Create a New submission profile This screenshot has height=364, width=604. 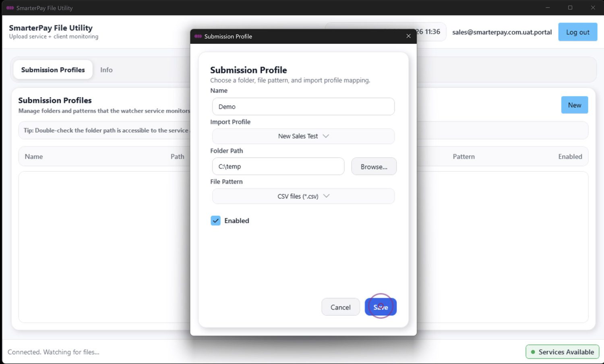tap(574, 105)
